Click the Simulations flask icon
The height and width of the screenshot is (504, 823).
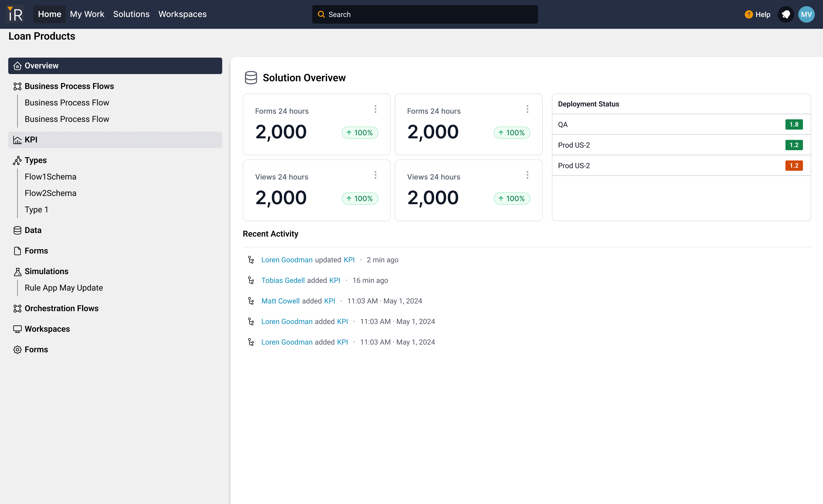pos(17,272)
